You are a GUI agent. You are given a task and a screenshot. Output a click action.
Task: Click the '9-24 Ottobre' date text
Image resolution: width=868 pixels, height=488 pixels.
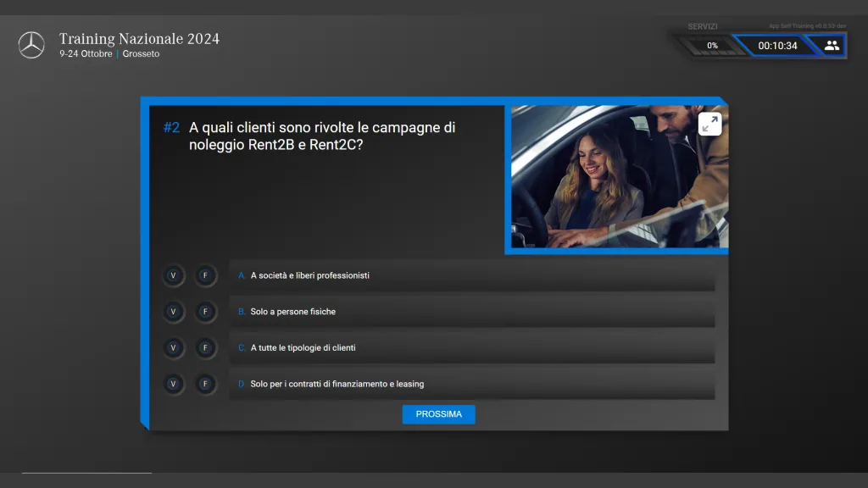coord(86,53)
